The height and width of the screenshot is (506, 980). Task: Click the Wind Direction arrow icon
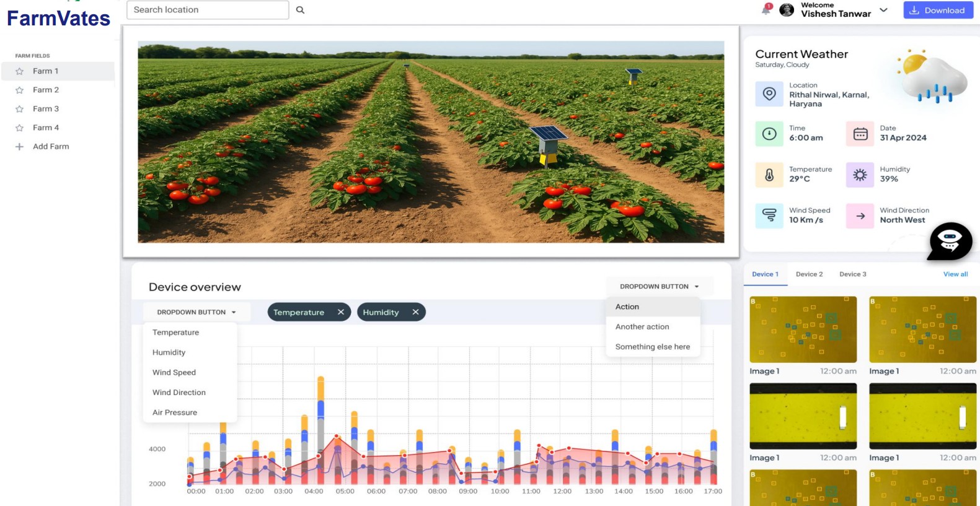pos(860,216)
